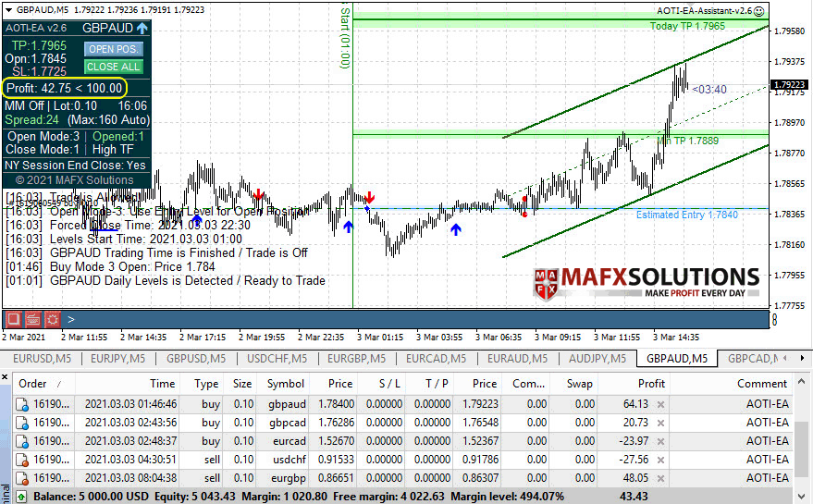Click the gbpaud buy order icon
This screenshot has height=504, width=813.
[22, 404]
